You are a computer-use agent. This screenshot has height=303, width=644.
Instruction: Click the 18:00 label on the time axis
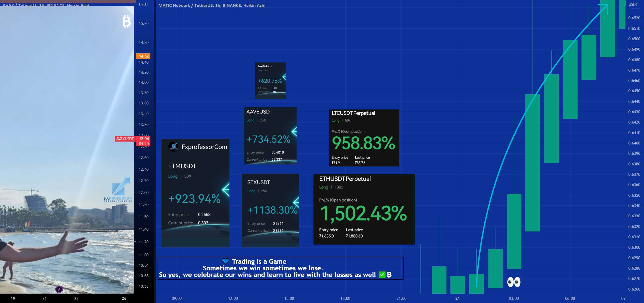coord(345,298)
